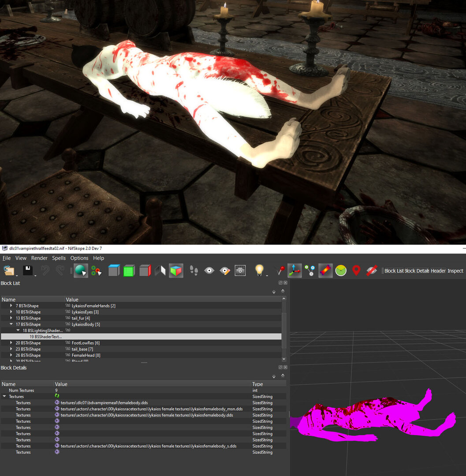Image resolution: width=466 pixels, height=476 pixels.
Task: Expand the 20 BSTriShape node
Action: [11, 342]
